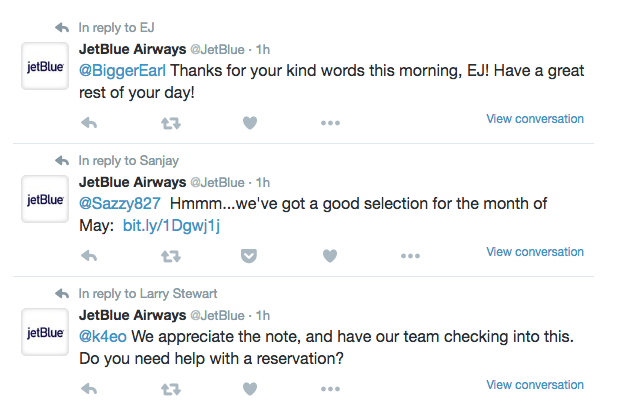The width and height of the screenshot is (625, 409).
Task: Reply to the tweet to @k4eo
Action: [x=88, y=388]
